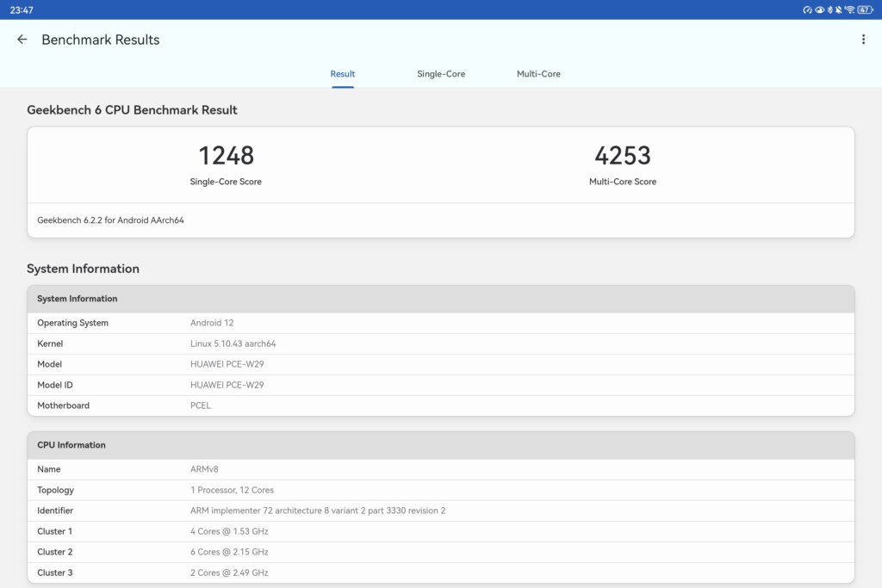This screenshot has height=588, width=882.
Task: Tap the Single-Core Score value 1248
Action: click(226, 156)
